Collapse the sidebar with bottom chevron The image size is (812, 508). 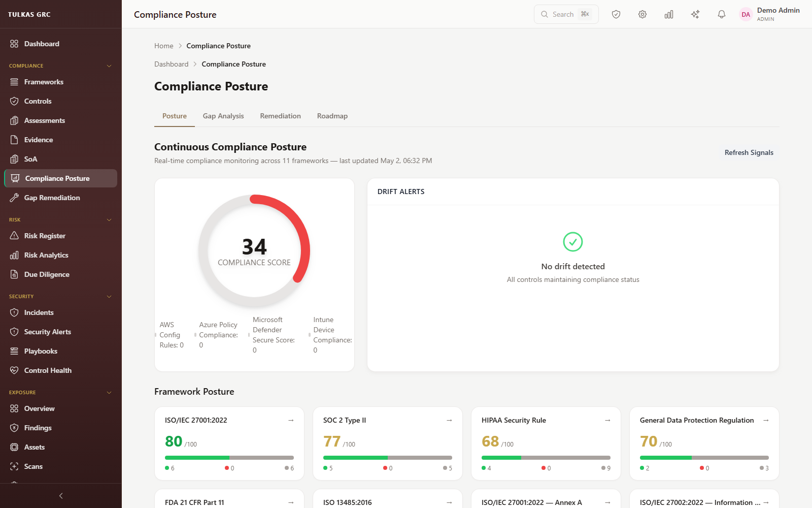tap(61, 496)
